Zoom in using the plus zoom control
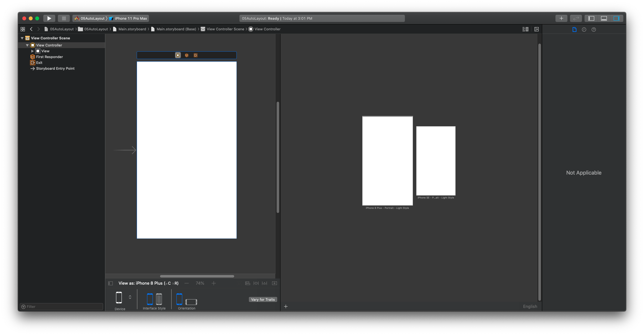The image size is (644, 335). coord(214,283)
